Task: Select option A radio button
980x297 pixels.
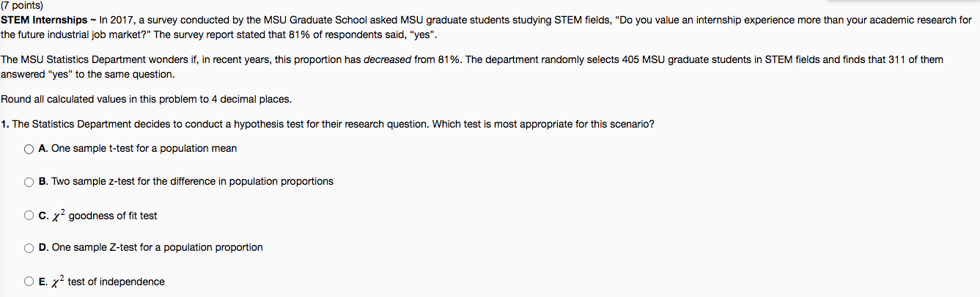Action: point(29,149)
